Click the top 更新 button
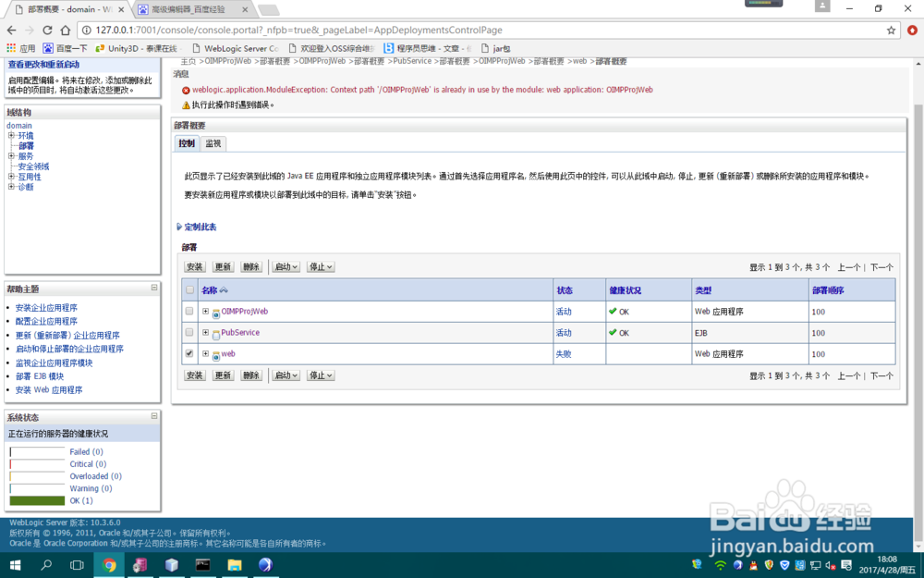 pos(224,267)
